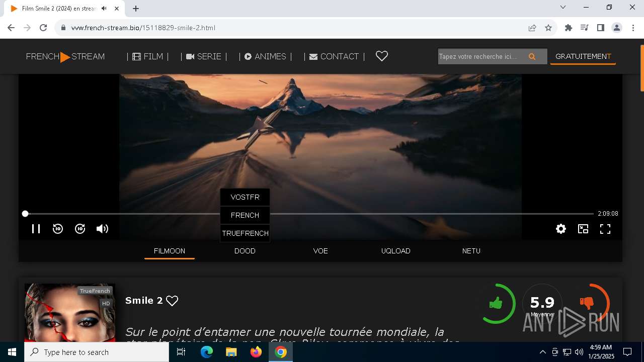Switch to the UQLOAD player tab
Image resolution: width=644 pixels, height=362 pixels.
pos(396,251)
